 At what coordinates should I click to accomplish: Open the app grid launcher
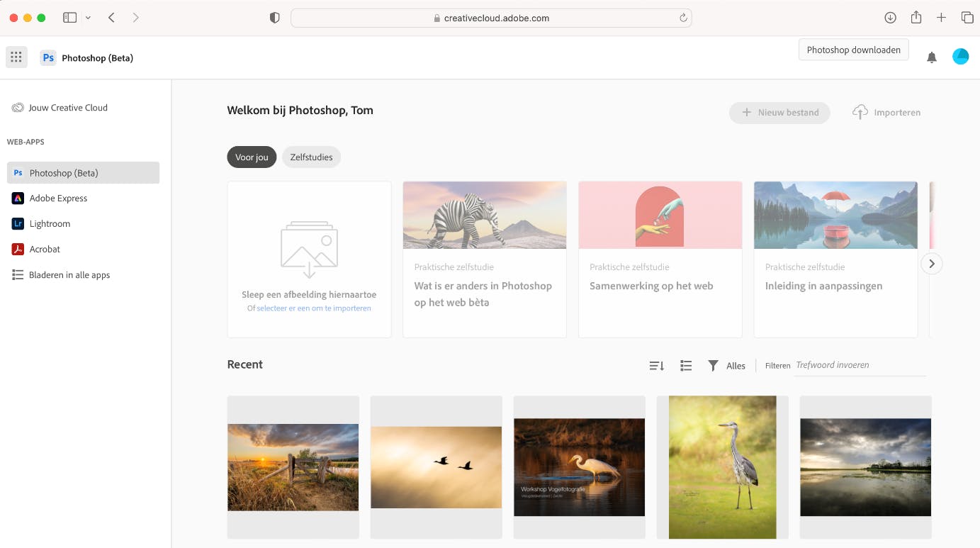pyautogui.click(x=16, y=57)
